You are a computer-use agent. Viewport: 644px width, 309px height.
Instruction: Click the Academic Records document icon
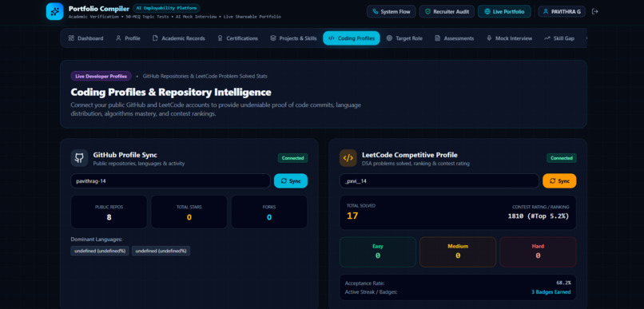(x=155, y=38)
